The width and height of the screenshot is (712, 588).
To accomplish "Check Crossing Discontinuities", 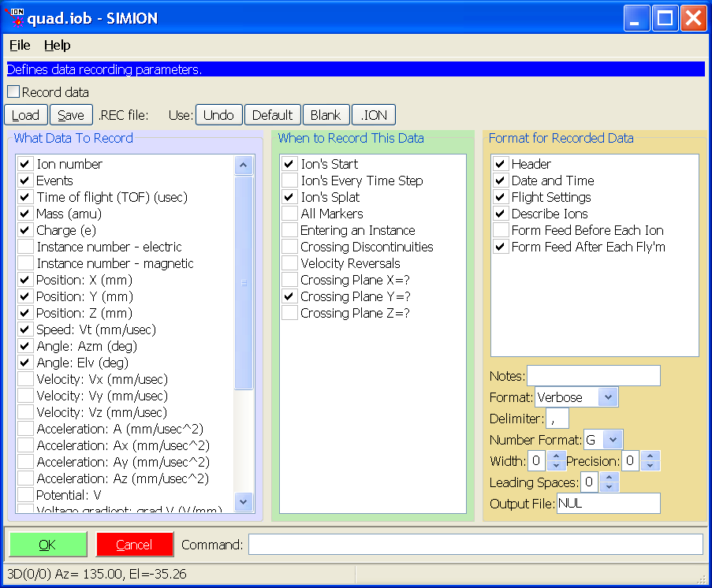I will point(289,247).
